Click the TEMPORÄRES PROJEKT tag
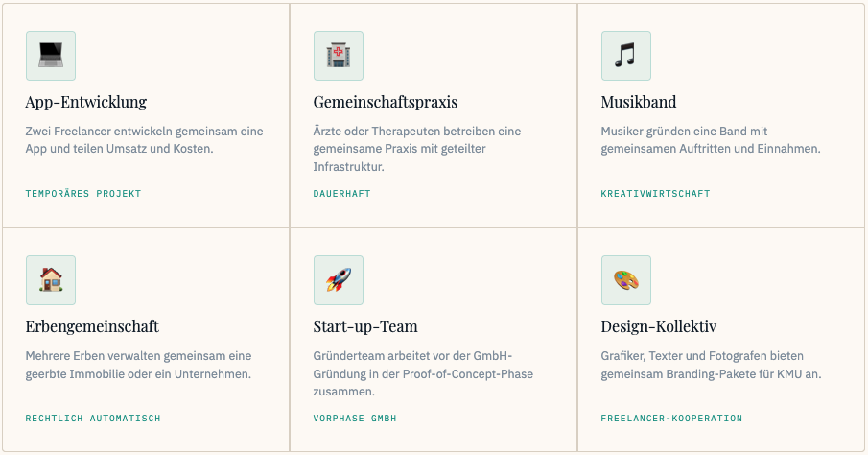This screenshot has height=455, width=868. [83, 194]
